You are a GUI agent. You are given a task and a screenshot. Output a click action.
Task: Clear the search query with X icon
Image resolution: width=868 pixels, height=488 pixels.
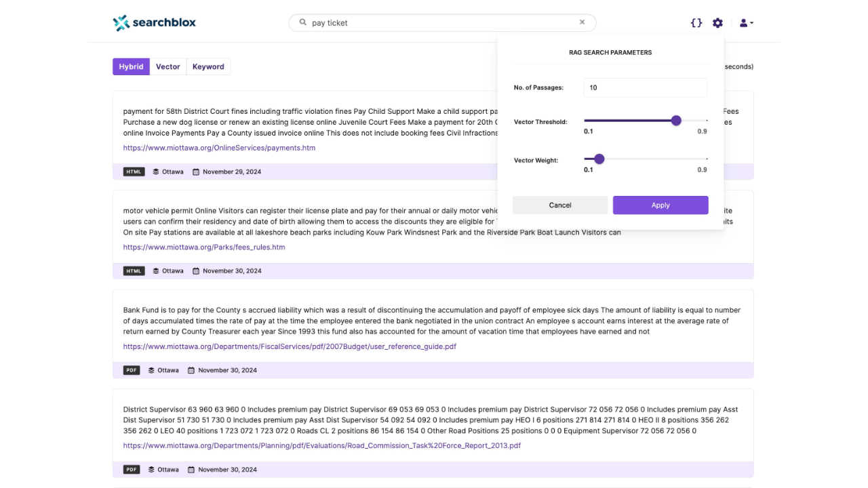582,22
